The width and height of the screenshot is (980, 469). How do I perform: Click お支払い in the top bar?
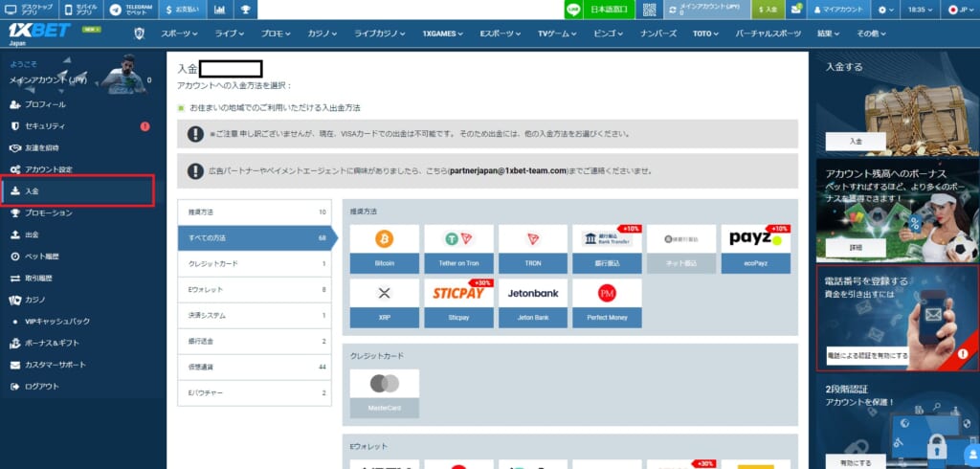[182, 10]
